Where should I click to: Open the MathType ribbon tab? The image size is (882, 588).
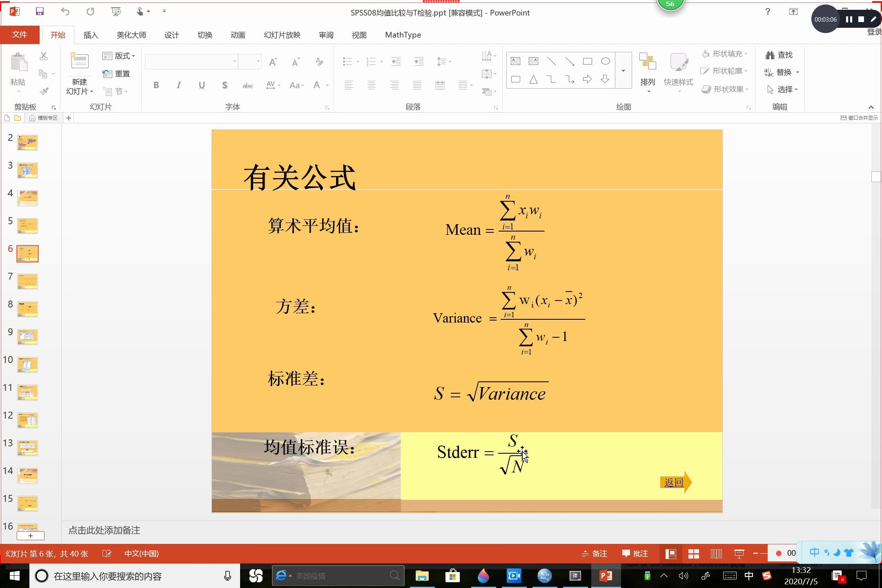[402, 35]
